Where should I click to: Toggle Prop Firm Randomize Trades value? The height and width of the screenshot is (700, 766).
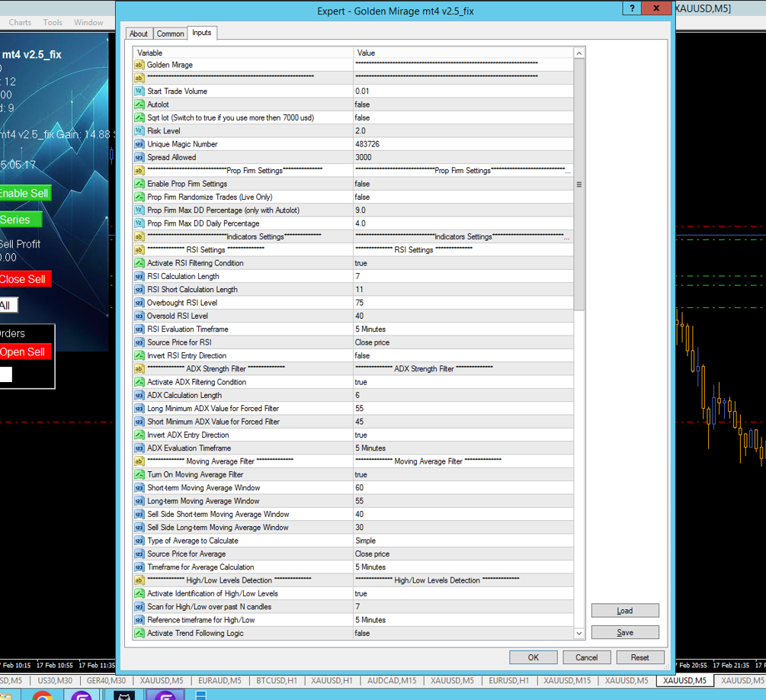[463, 197]
